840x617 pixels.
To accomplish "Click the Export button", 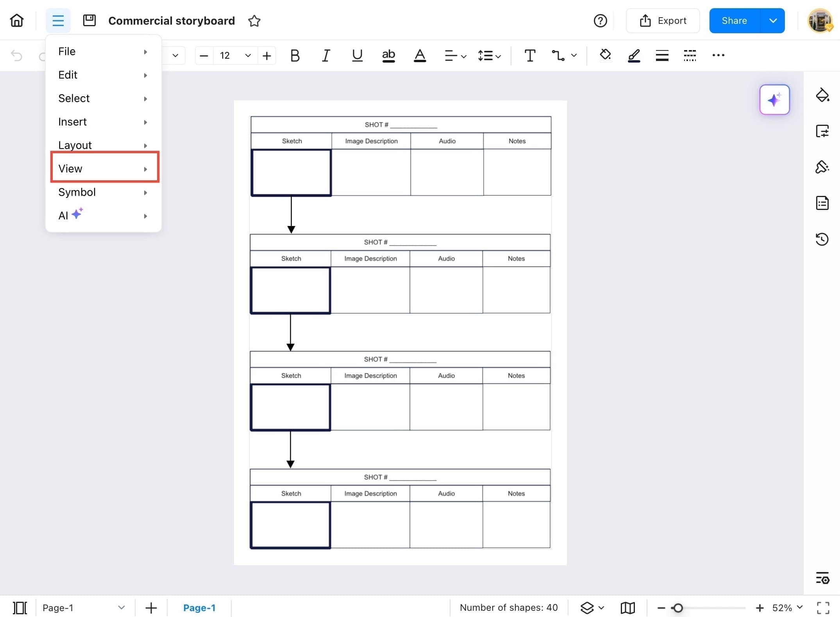I will (x=663, y=20).
